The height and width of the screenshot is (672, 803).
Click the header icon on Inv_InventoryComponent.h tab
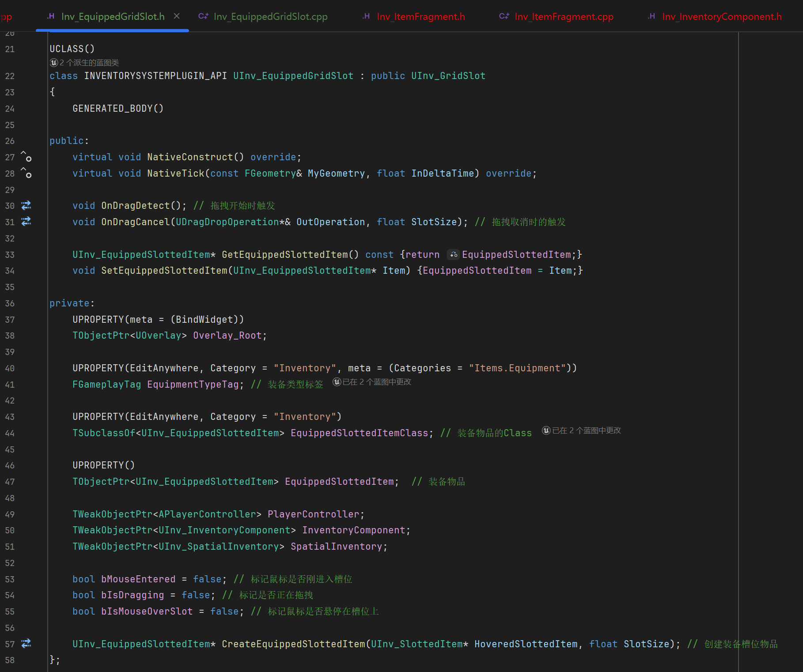(651, 16)
